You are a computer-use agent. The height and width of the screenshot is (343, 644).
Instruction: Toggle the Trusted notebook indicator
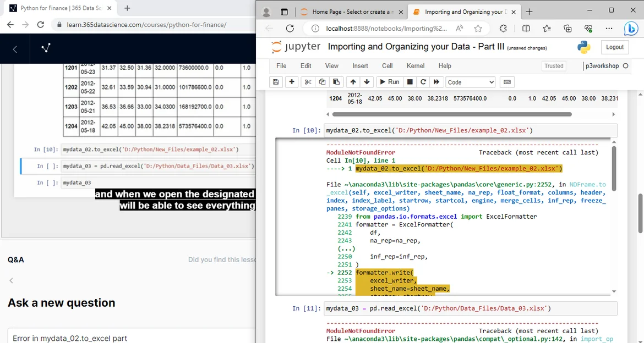click(x=553, y=66)
